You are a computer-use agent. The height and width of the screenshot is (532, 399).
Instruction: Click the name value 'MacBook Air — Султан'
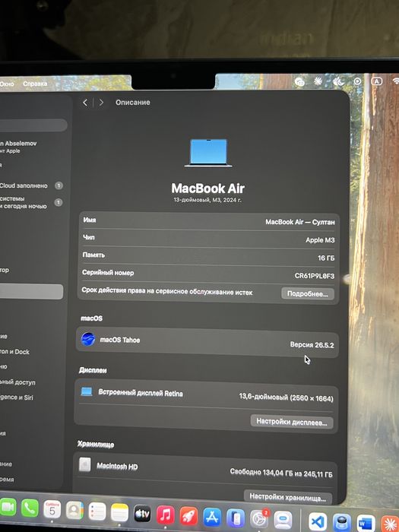point(300,222)
